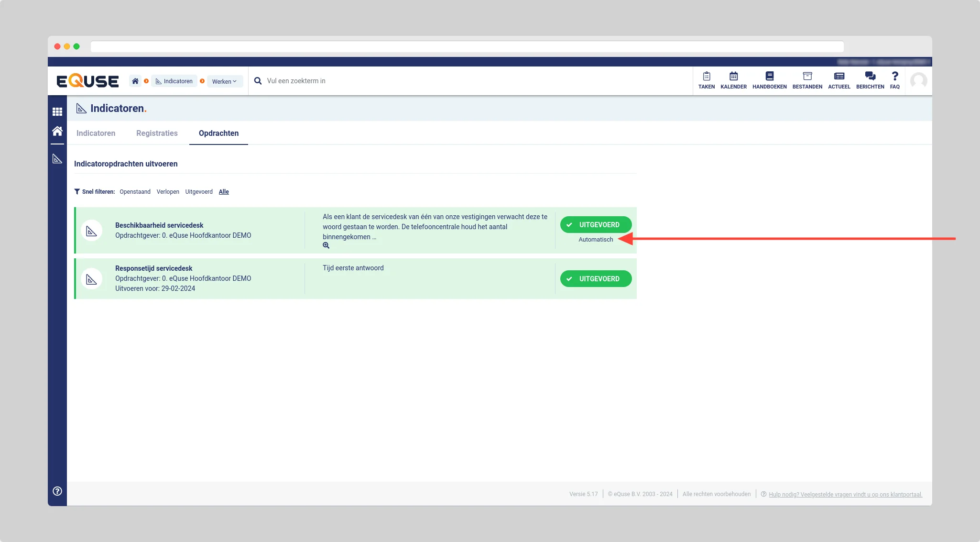Open the Taken clipboard icon
Image resolution: width=980 pixels, height=542 pixels.
point(706,77)
